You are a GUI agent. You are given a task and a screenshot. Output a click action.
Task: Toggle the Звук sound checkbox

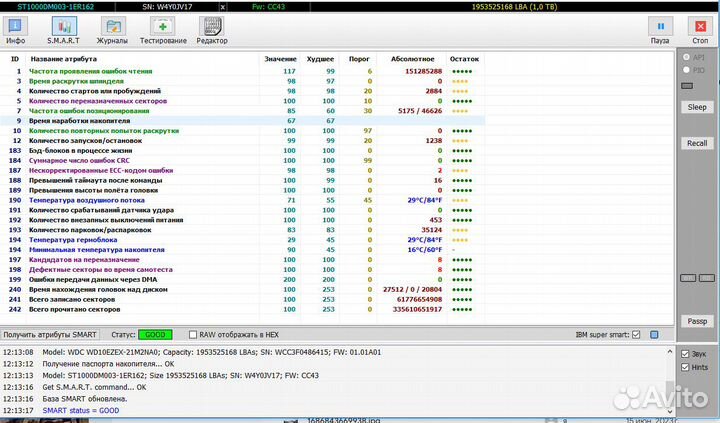click(x=685, y=354)
